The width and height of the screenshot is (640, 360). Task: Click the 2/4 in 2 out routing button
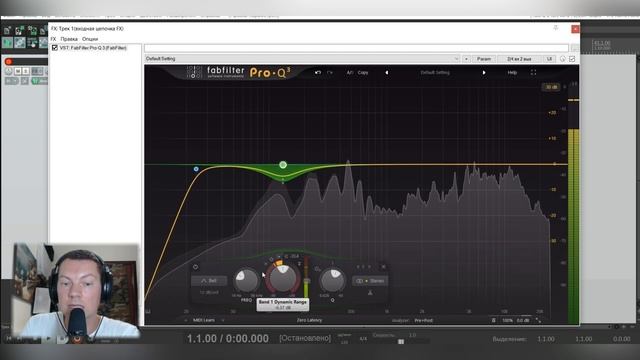pyautogui.click(x=519, y=59)
